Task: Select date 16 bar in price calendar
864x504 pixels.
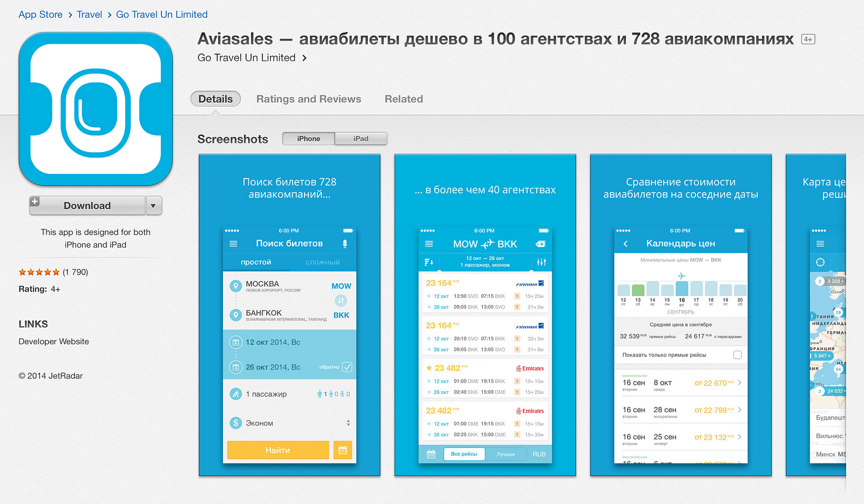Action: click(682, 288)
